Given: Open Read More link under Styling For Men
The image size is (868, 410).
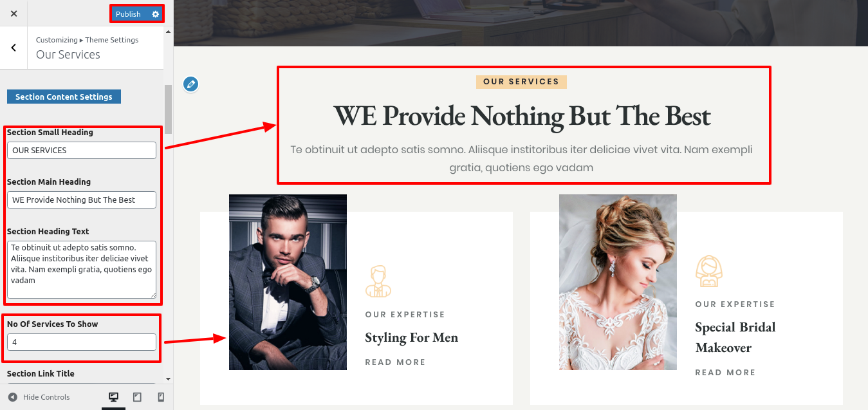Looking at the screenshot, I should click(395, 362).
